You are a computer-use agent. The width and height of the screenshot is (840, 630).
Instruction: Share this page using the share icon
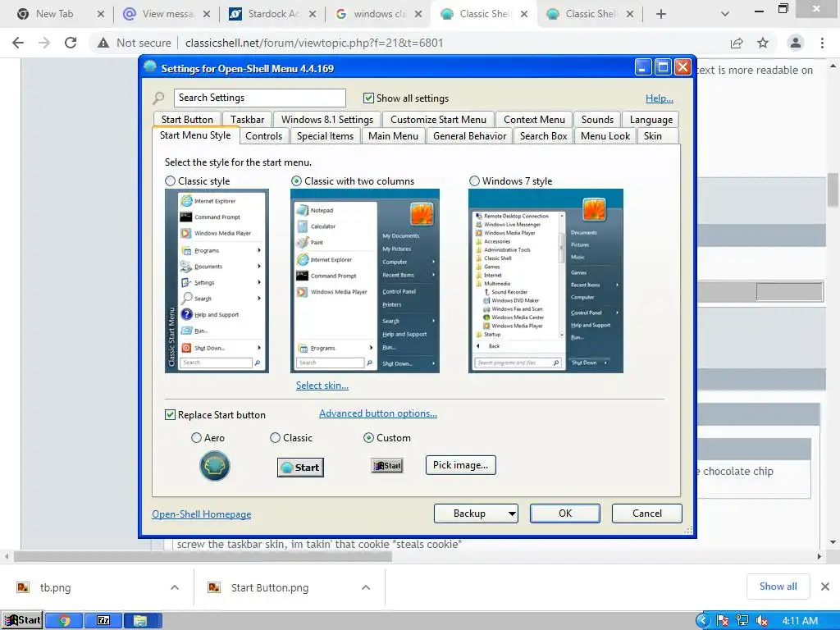[737, 43]
